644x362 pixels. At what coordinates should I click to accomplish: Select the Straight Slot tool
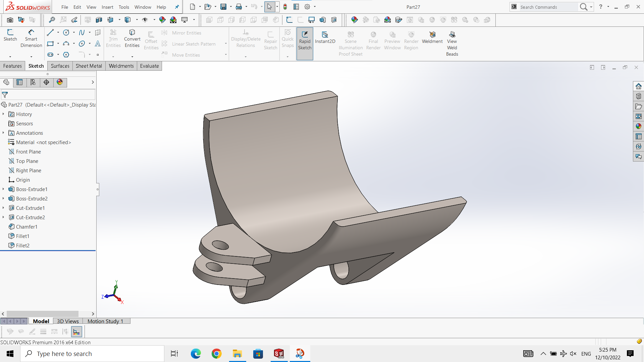tap(50, 55)
